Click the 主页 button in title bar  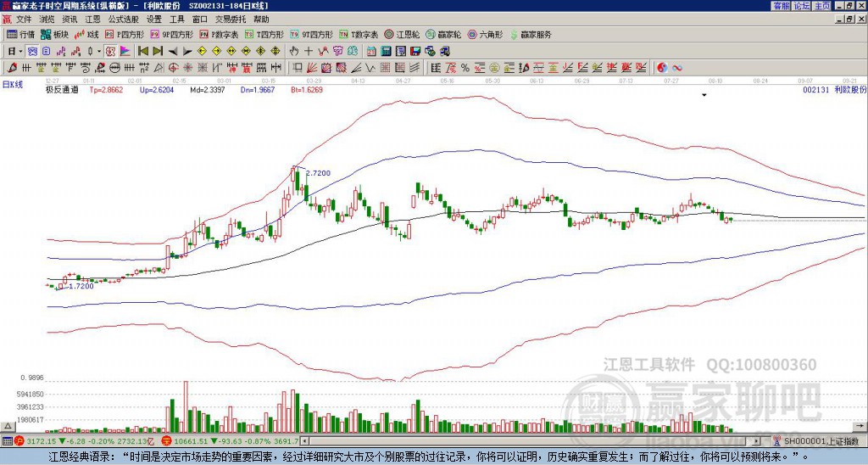click(821, 6)
